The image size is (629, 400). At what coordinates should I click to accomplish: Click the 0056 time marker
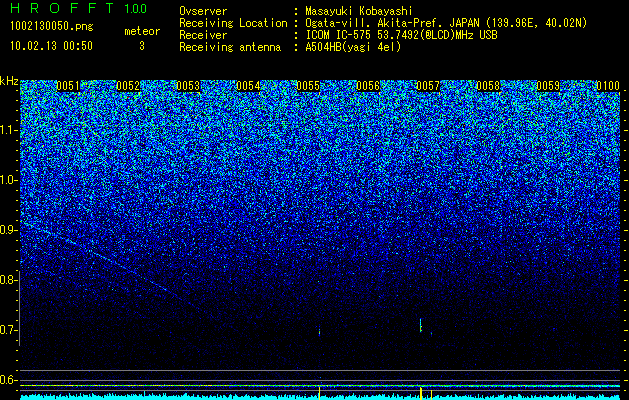pos(368,86)
